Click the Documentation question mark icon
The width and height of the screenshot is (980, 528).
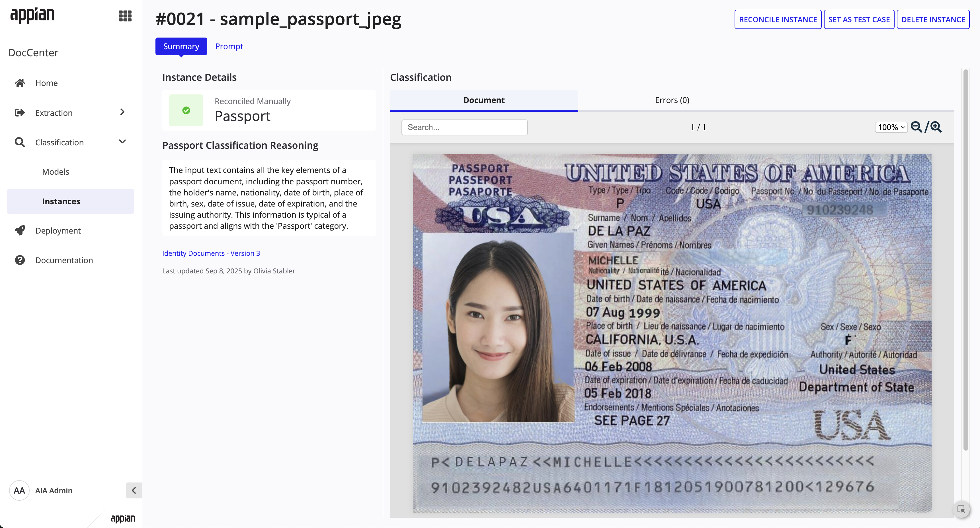coord(20,260)
